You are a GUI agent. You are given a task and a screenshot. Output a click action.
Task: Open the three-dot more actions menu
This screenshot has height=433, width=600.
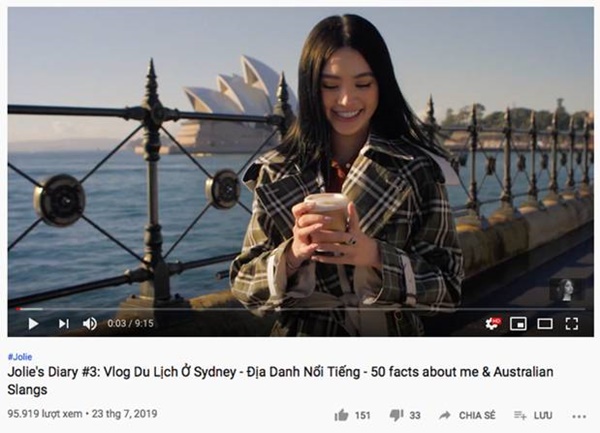pyautogui.click(x=579, y=416)
